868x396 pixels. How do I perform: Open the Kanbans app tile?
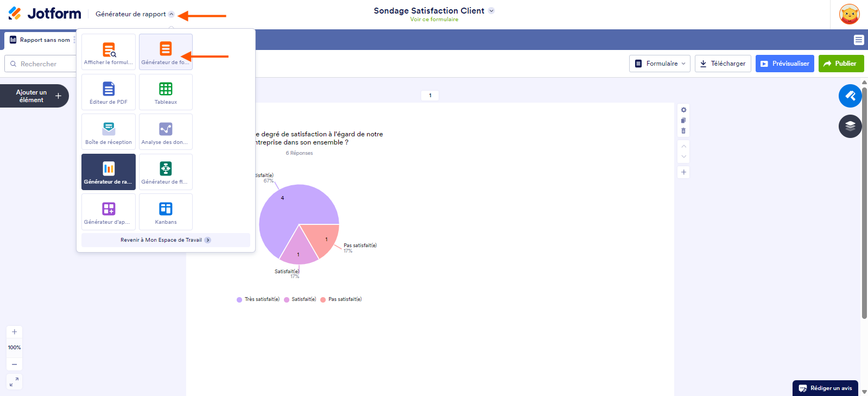point(166,212)
